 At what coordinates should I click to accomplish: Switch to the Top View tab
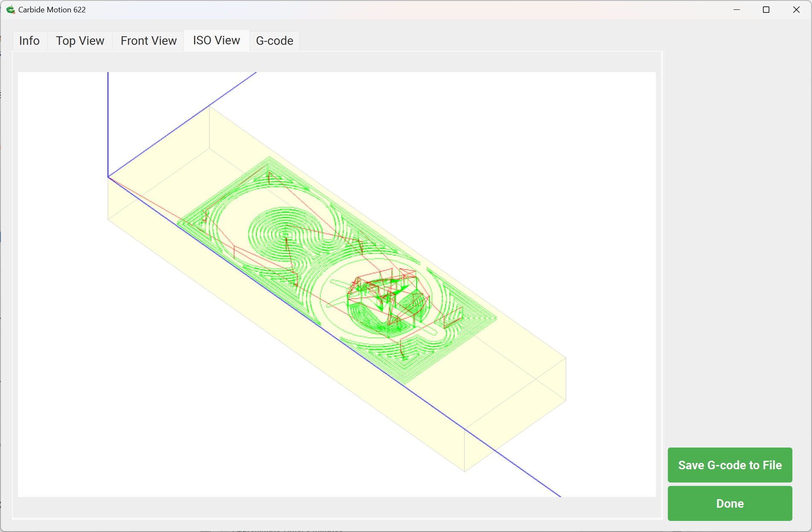(80, 41)
